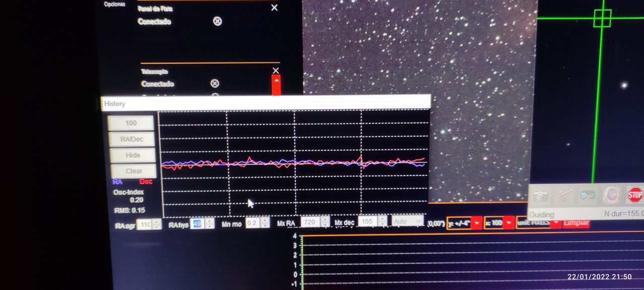This screenshot has height=290, width=644.
Task: Click the RAhys spinner arrows
Action: click(209, 224)
